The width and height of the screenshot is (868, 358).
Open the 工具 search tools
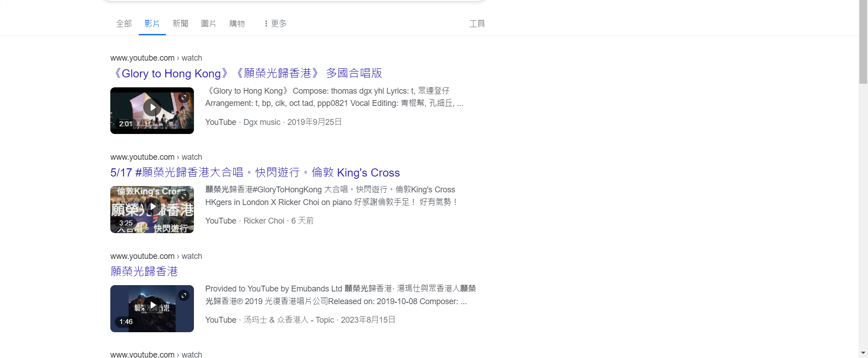tap(477, 24)
